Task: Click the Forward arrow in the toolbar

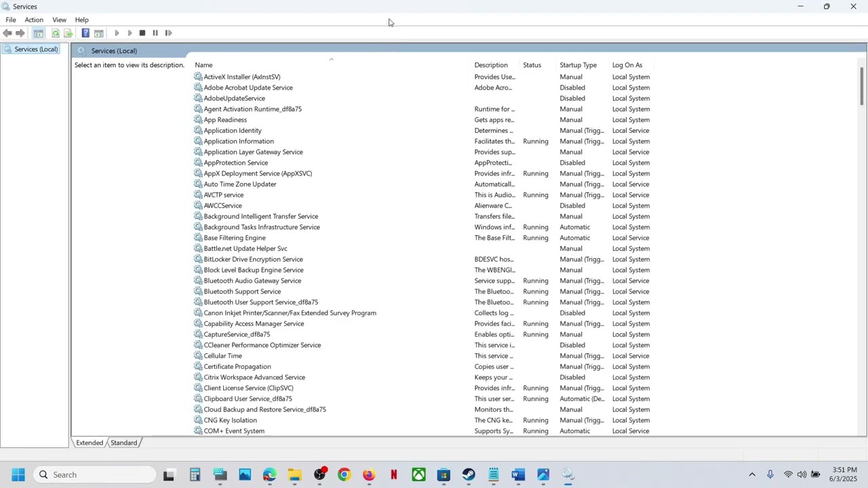Action: [20, 33]
